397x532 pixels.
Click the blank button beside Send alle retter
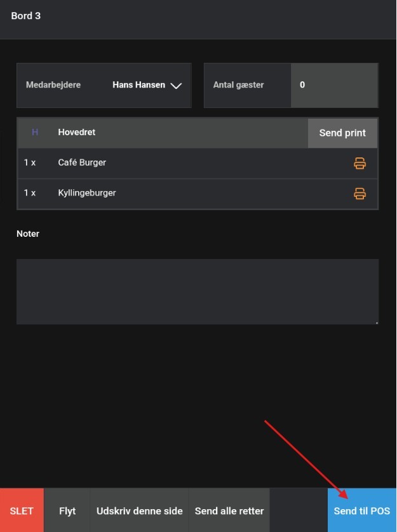299,511
